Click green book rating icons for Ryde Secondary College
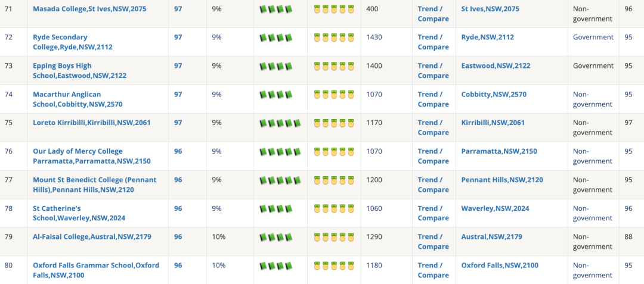This screenshot has height=284, width=644. pyautogui.click(x=276, y=38)
